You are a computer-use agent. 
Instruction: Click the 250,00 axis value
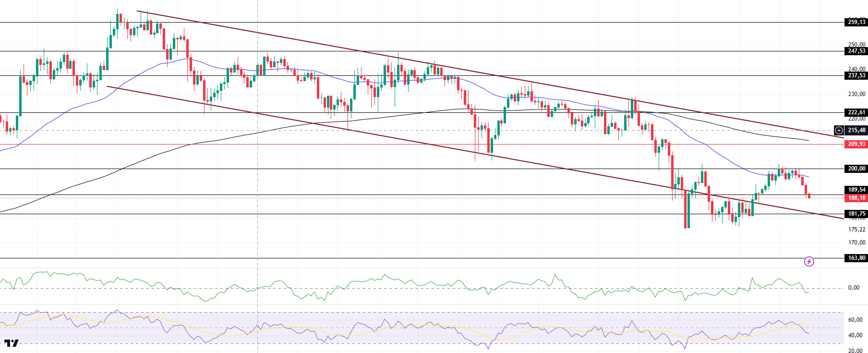[856, 44]
